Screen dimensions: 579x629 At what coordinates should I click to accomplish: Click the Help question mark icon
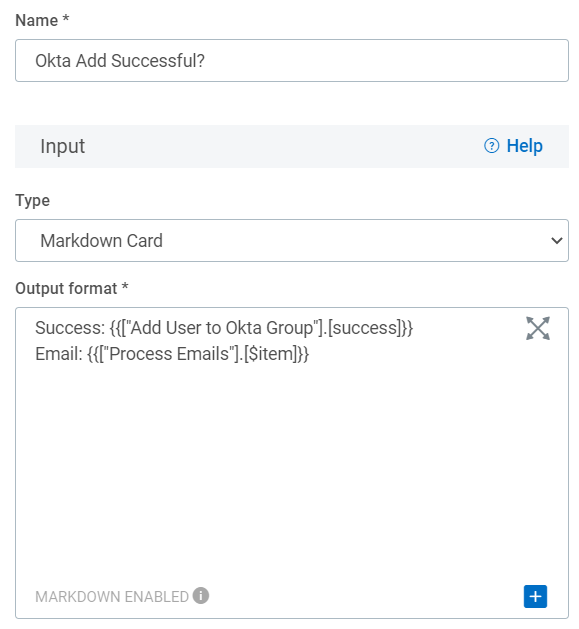491,146
